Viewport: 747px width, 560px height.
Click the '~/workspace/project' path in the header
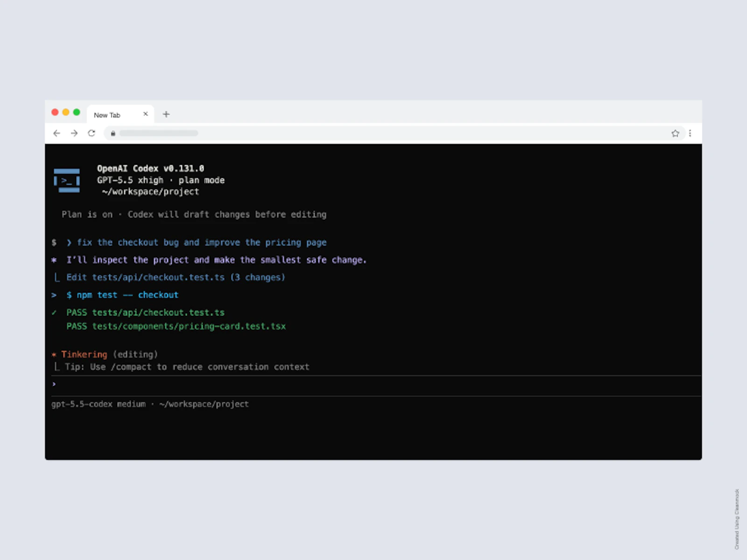(150, 192)
